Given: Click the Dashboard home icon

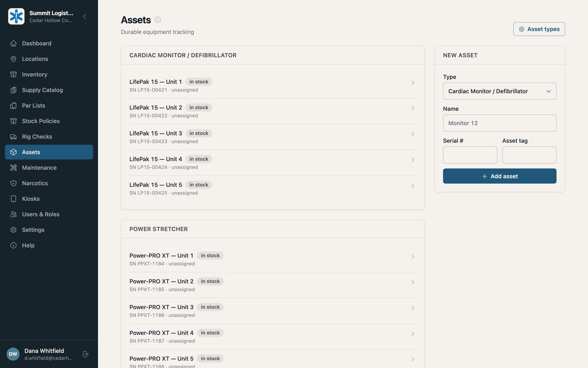Looking at the screenshot, I should 13,43.
